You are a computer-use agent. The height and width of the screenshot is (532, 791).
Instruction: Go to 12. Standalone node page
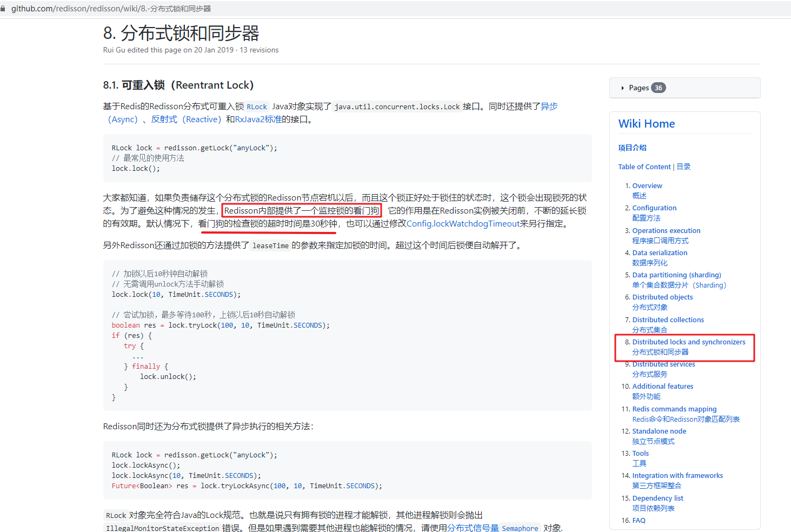coord(659,431)
